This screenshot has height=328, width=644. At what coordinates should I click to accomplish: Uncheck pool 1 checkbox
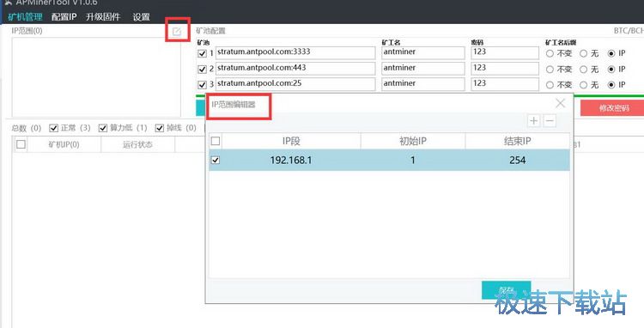202,53
